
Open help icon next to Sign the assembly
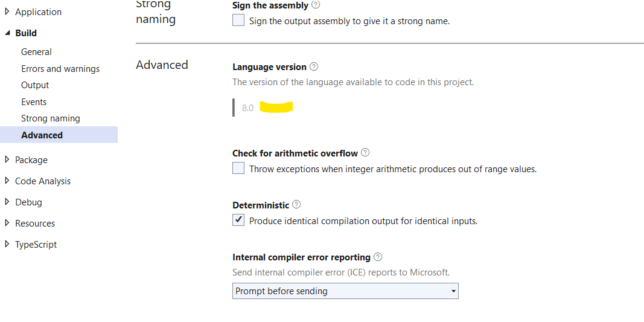[316, 5]
